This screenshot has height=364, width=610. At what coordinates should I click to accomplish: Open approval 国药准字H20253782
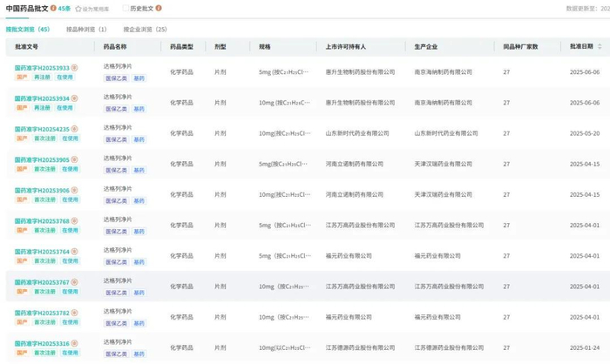point(42,313)
